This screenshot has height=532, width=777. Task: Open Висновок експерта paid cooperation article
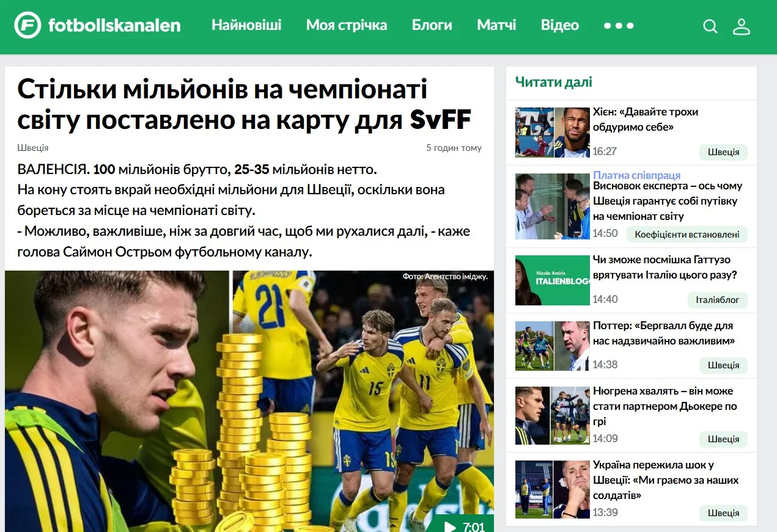coord(668,201)
